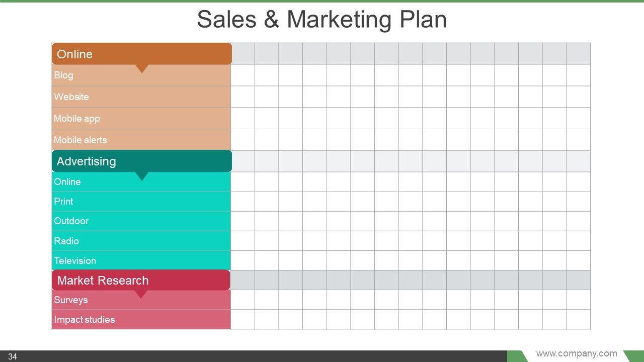Choose the Mobile alerts row label
The height and width of the screenshot is (362, 644).
(x=80, y=140)
